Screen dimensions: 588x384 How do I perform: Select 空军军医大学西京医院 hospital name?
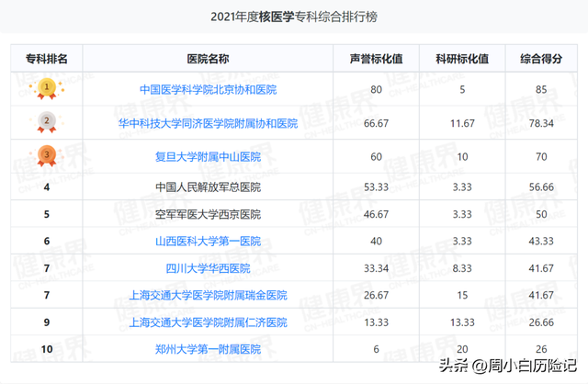click(x=209, y=214)
